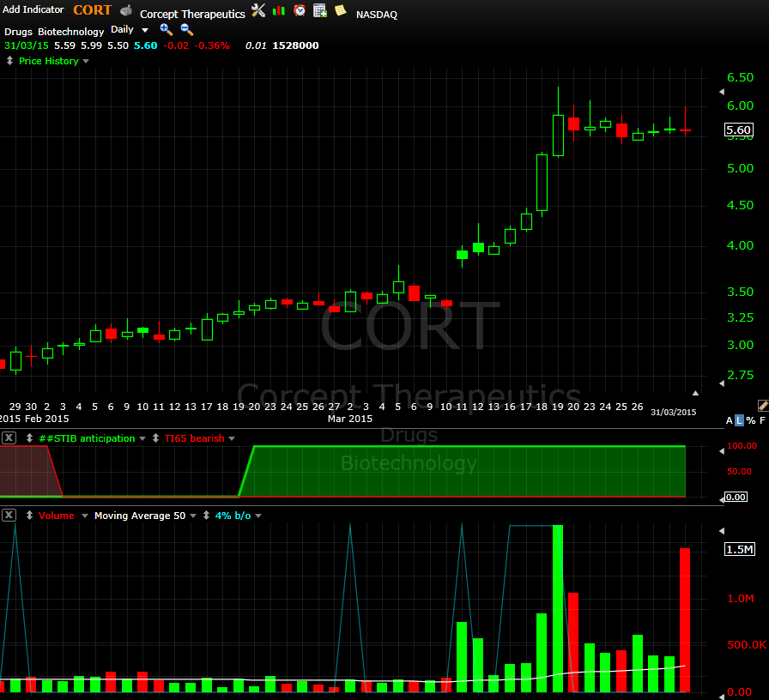Close the STIB anticipation indicator pane
The image size is (769, 700).
[x=9, y=437]
